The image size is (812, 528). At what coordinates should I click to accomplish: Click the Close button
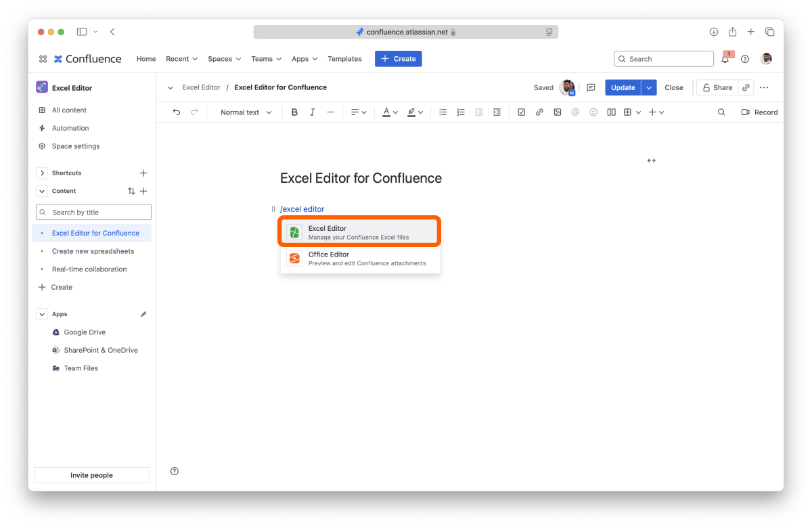tap(674, 87)
